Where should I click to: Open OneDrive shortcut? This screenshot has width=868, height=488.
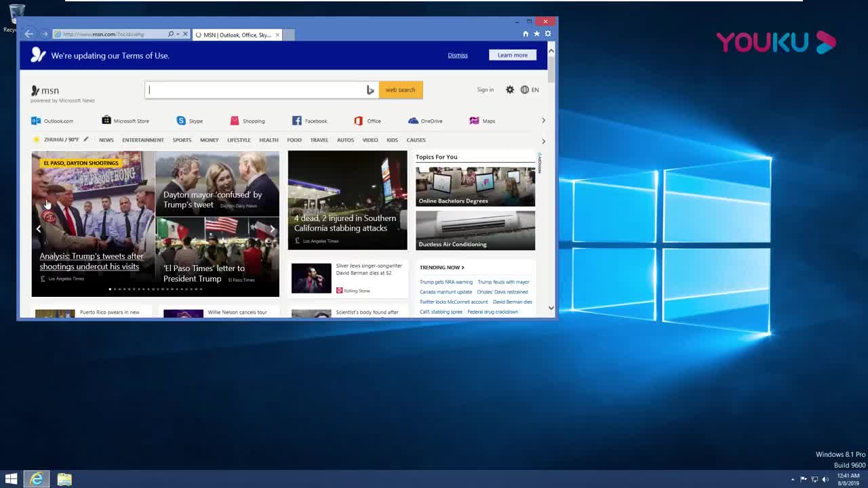[x=425, y=121]
